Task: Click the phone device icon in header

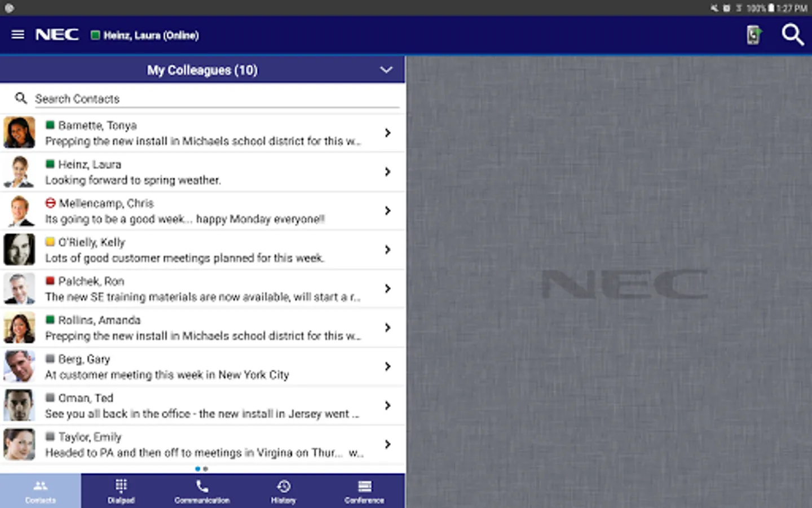Action: coord(753,34)
